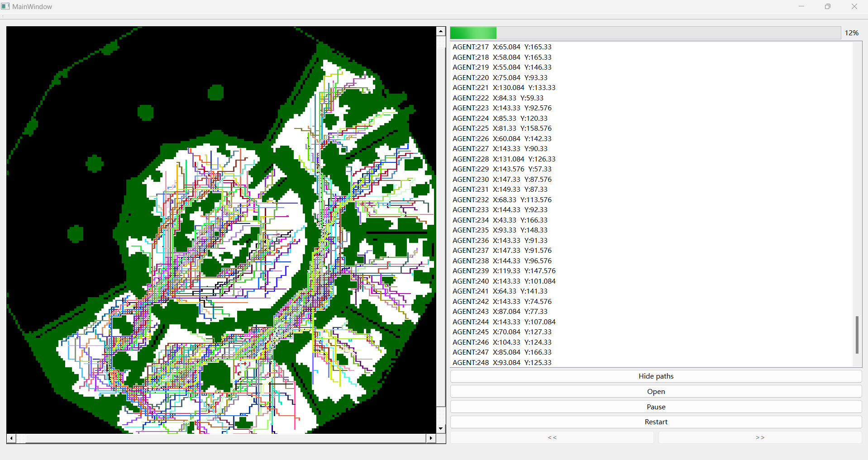Screen dimensions: 868x460
Task: Restore down the MainWindow window
Action: click(828, 6)
